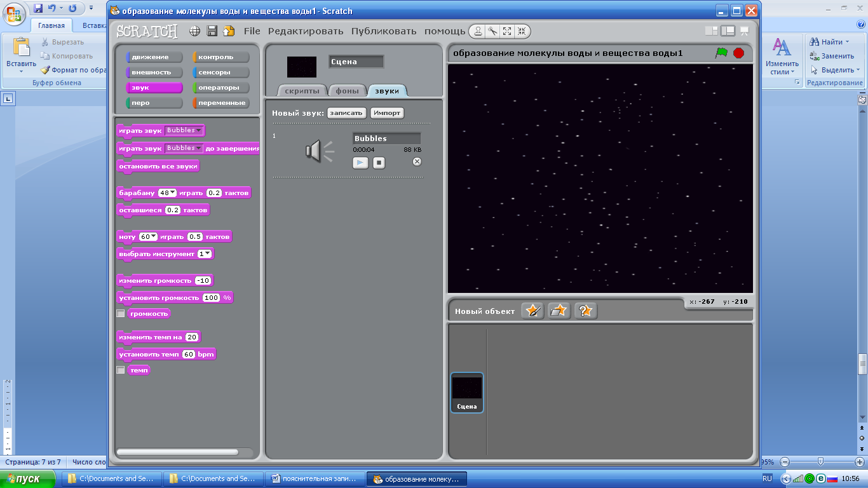Image resolution: width=868 pixels, height=488 pixels.
Task: Stop the Bubbles sound playback
Action: click(379, 163)
